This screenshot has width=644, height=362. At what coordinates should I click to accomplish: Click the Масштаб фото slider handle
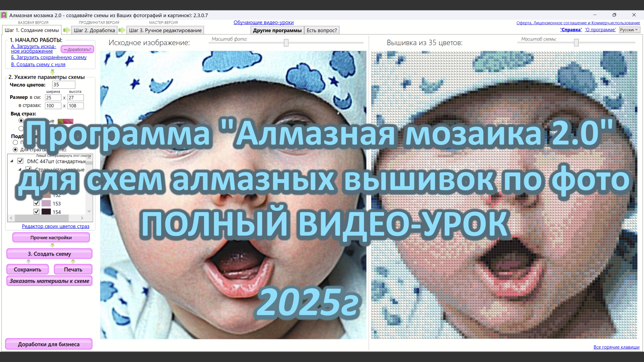286,43
